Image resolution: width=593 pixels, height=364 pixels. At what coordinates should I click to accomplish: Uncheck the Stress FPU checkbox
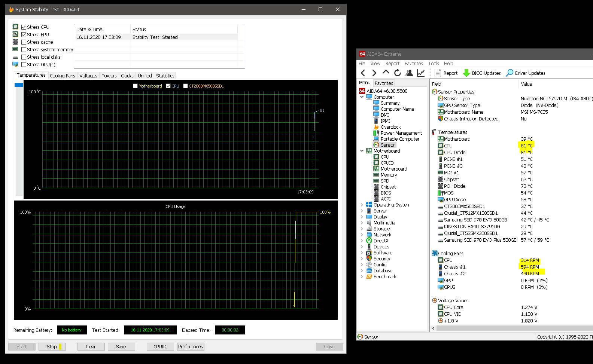24,34
